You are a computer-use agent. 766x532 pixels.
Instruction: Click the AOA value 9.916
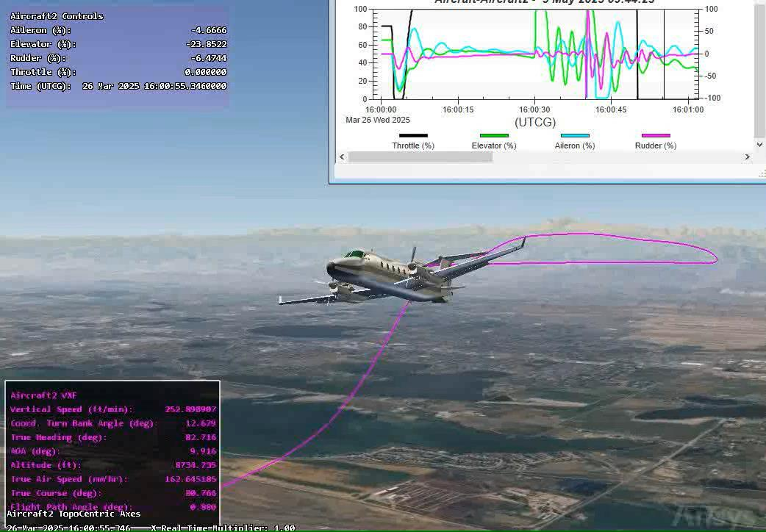pos(203,451)
